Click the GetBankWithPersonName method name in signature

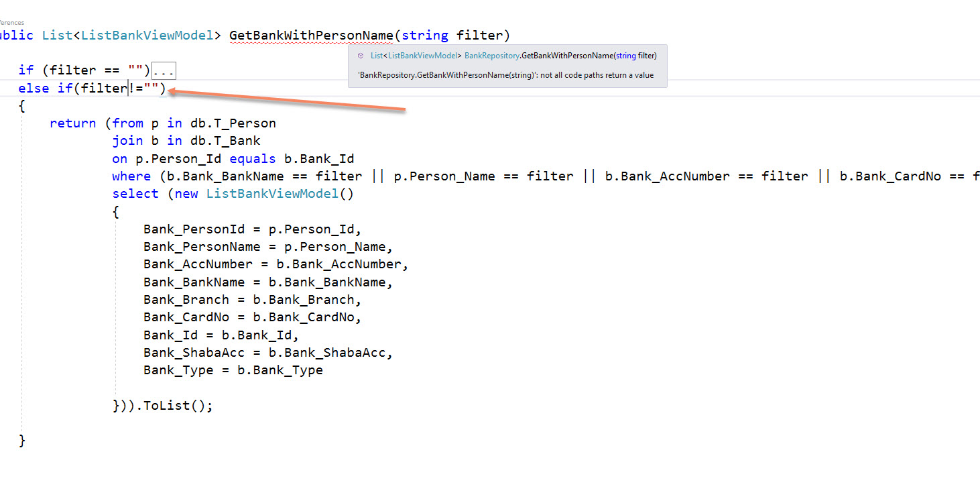[x=310, y=35]
